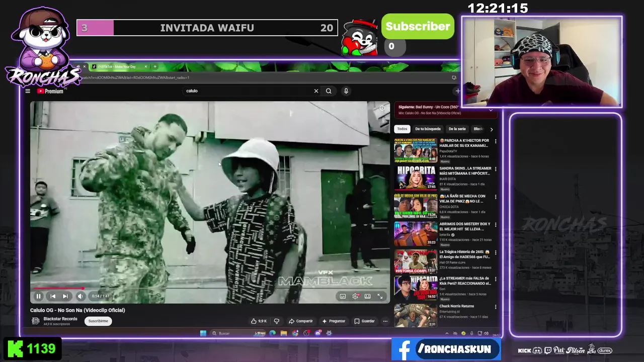Image resolution: width=644 pixels, height=362 pixels.
Task: Select the De la serie chip
Action: click(x=457, y=129)
